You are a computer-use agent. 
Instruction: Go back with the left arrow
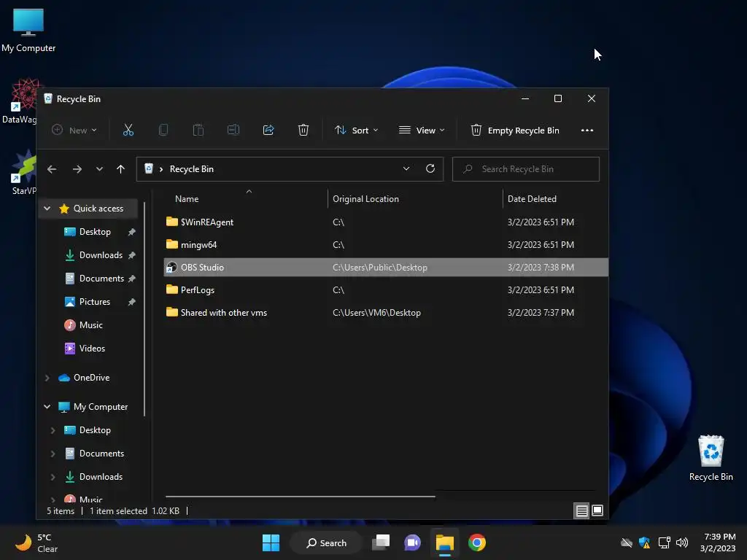(x=52, y=169)
